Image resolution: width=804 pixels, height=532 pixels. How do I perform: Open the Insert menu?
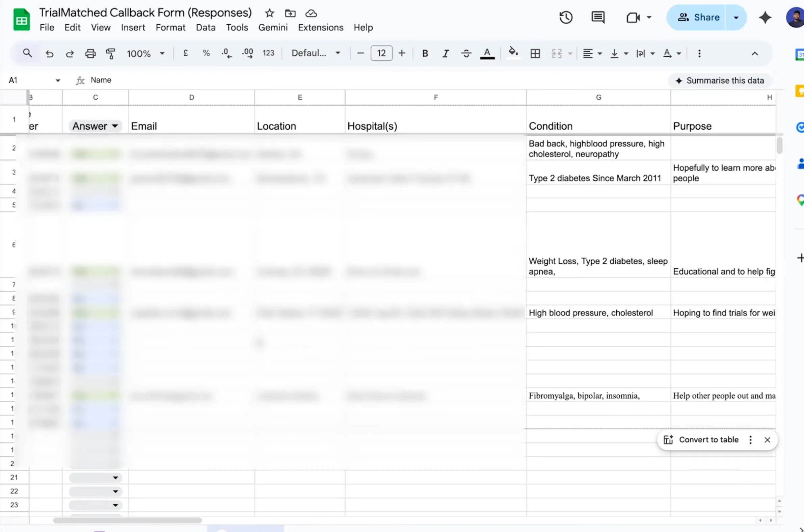coord(133,27)
